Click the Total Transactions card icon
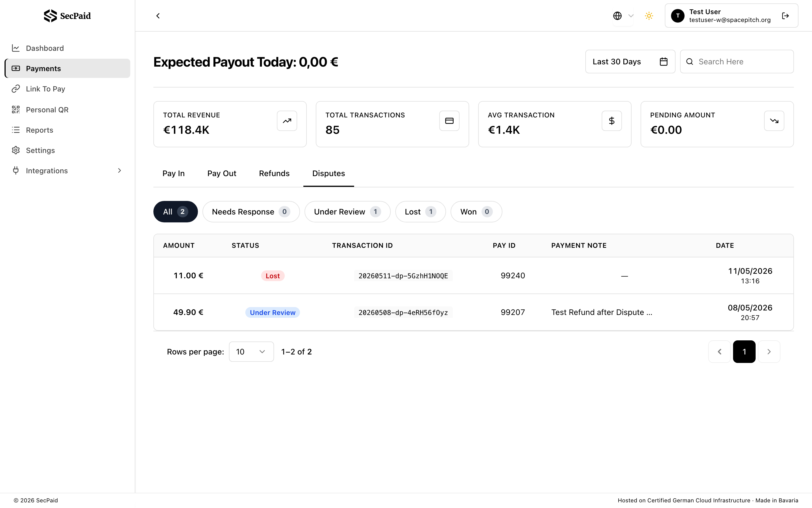 point(449,121)
